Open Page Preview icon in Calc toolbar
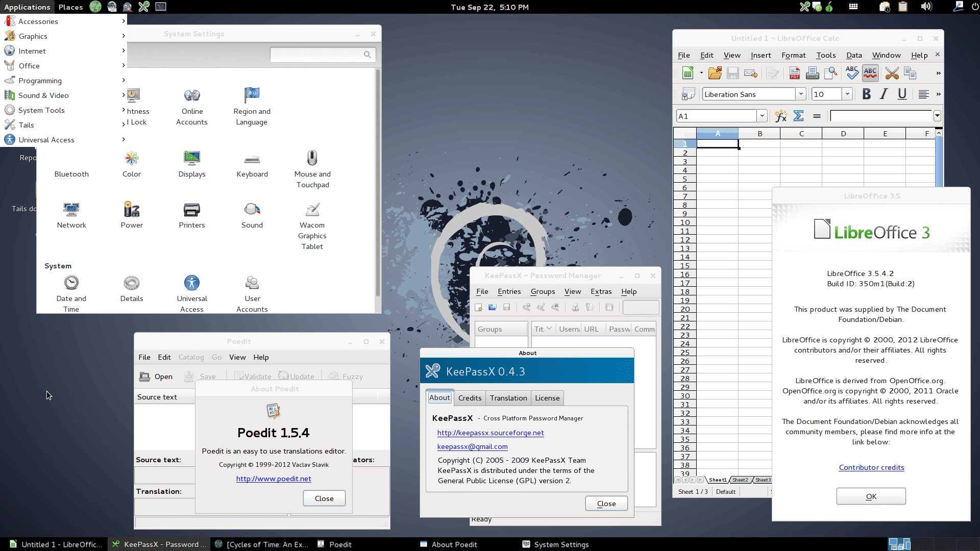This screenshot has height=551, width=980. tap(830, 73)
